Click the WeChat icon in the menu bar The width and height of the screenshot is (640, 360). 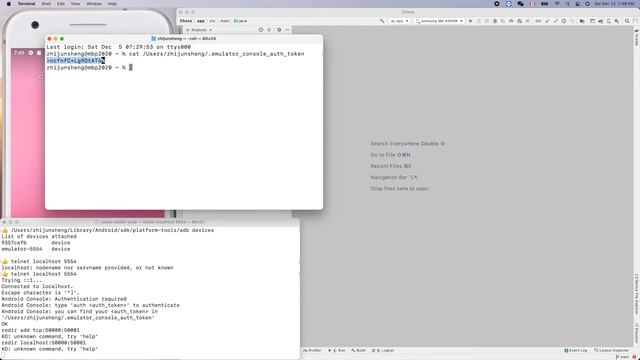coord(520,4)
